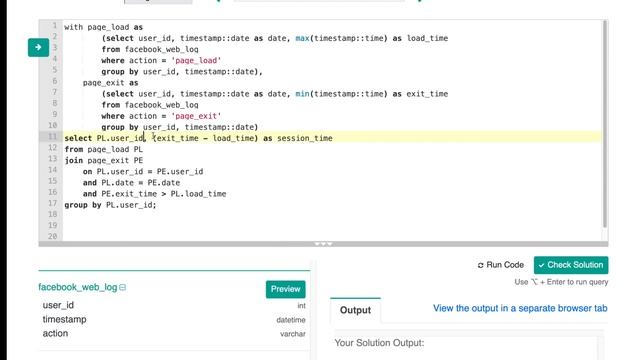Click 'Your Solution Output:' heading
This screenshot has height=360, width=640.
coord(379,343)
